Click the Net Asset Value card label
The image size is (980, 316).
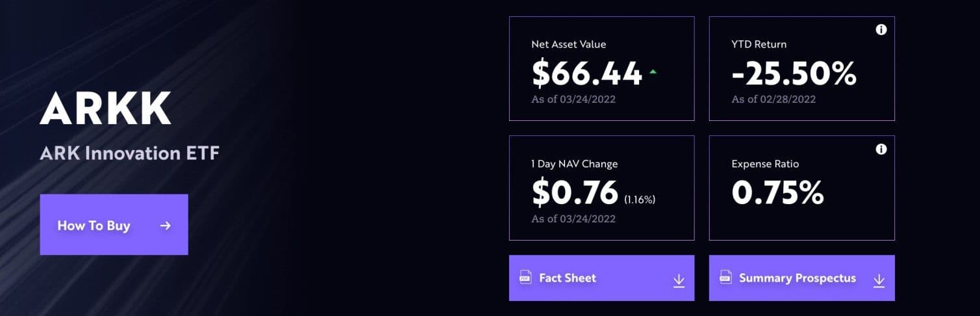[568, 44]
